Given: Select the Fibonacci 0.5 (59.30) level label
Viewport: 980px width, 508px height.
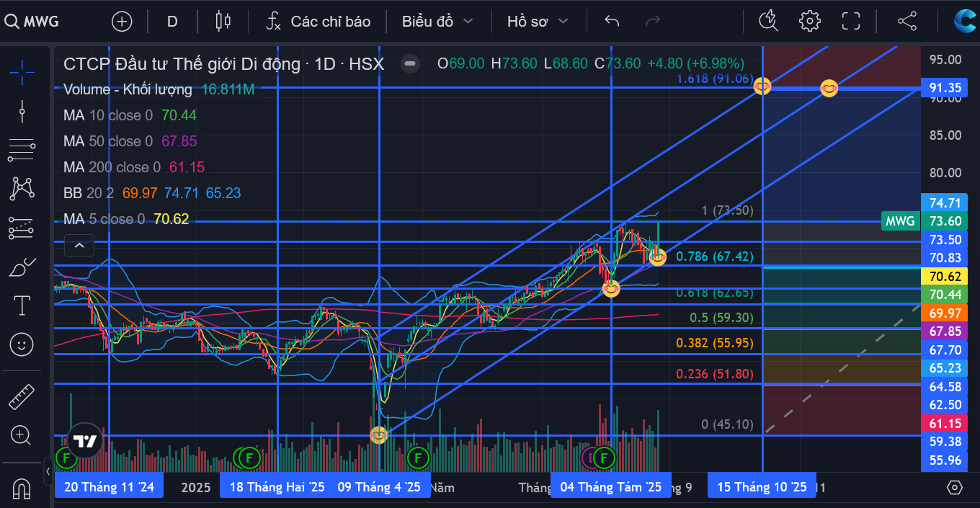Looking at the screenshot, I should point(721,318).
